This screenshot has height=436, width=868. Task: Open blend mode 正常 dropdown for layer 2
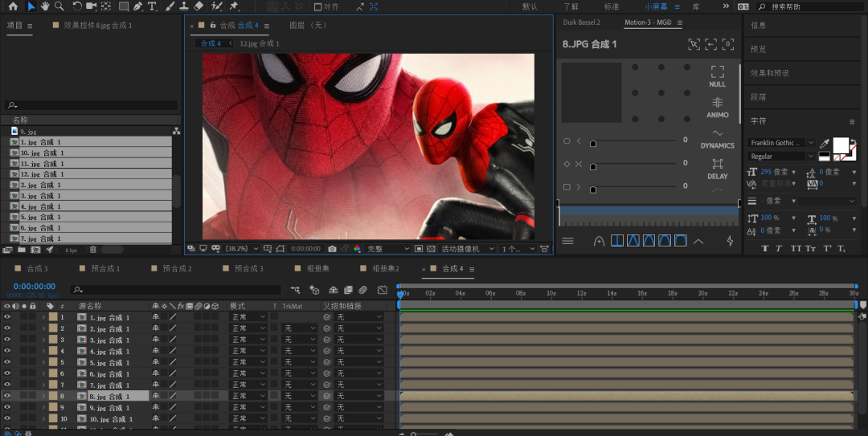[248, 328]
